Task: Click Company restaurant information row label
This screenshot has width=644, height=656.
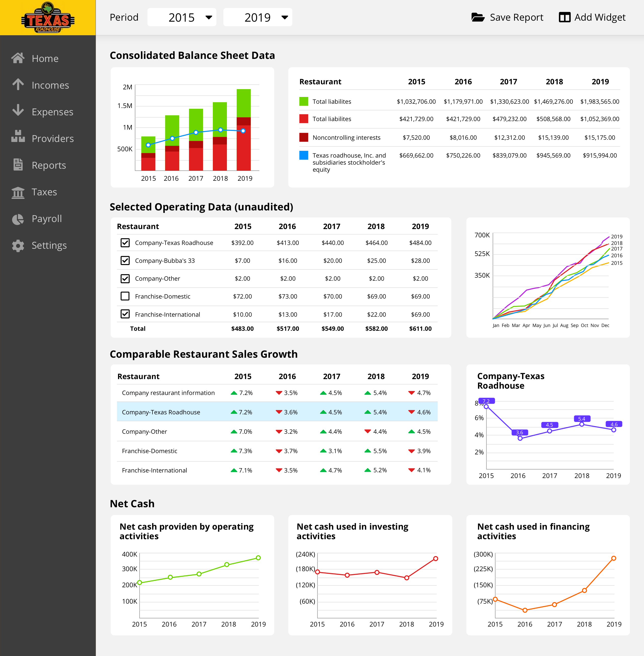Action: 168,393
